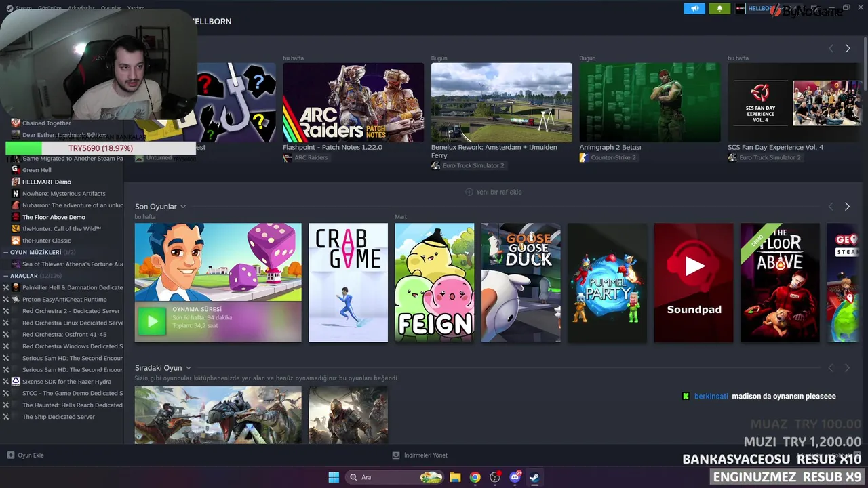Select The Ship Dedicated Server entry
Viewport: 868px width, 488px height.
point(58,417)
